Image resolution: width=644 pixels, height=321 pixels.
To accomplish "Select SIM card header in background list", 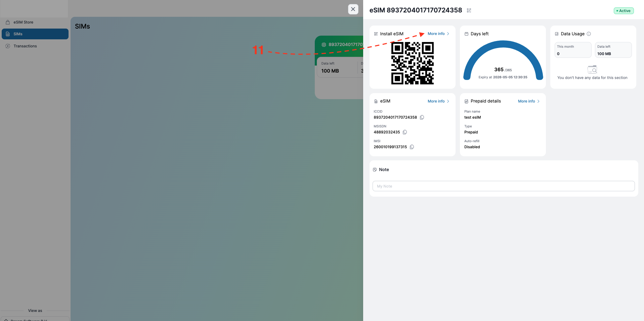I will 339,44.
